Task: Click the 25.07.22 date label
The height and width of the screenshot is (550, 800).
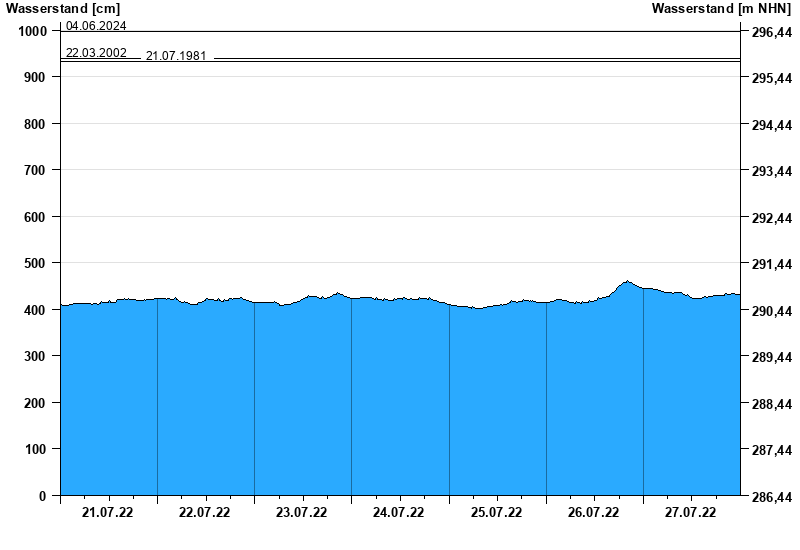Action: [497, 513]
